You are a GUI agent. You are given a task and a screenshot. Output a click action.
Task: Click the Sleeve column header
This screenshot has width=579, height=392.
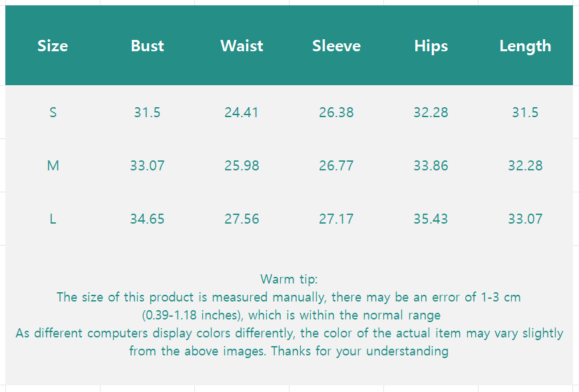click(336, 46)
